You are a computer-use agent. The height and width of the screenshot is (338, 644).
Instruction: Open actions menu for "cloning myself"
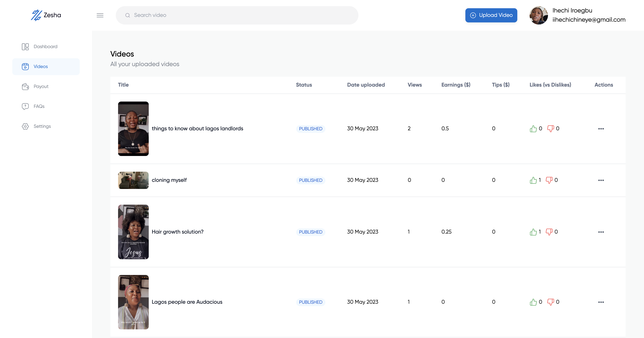(x=601, y=180)
